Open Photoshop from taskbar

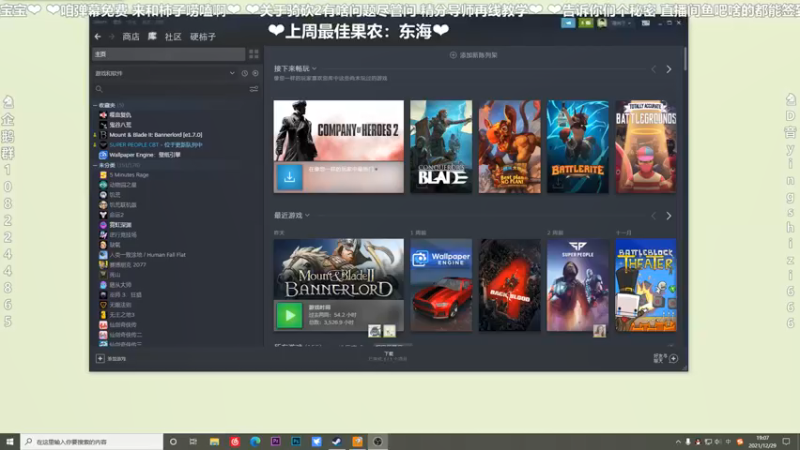pos(296,442)
